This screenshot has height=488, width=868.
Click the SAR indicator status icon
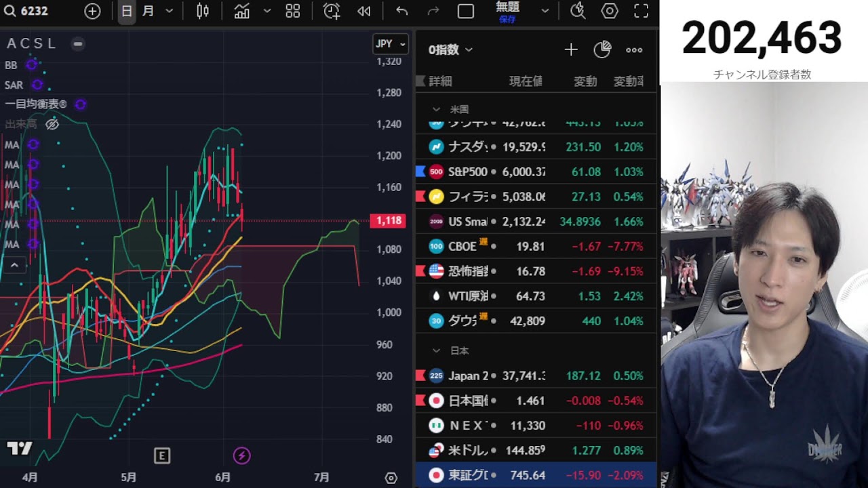pos(37,85)
